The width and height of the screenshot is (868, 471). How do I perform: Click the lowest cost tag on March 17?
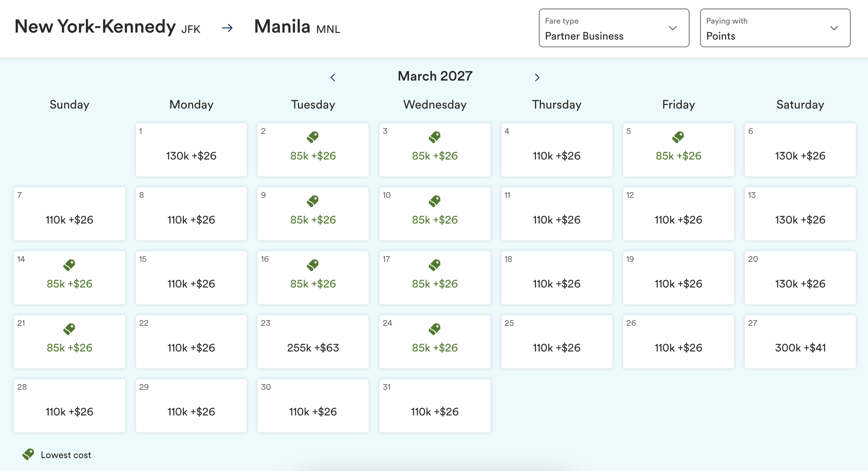point(435,265)
